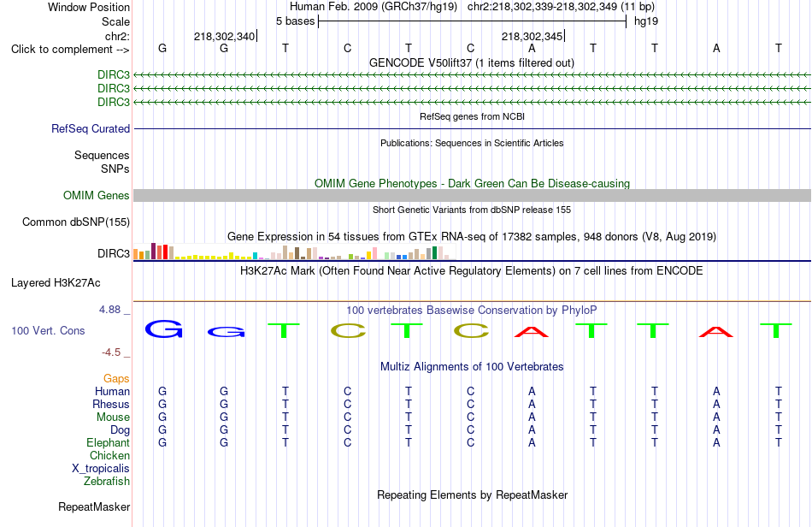Click the Layered H3K27Ac label

click(x=56, y=283)
